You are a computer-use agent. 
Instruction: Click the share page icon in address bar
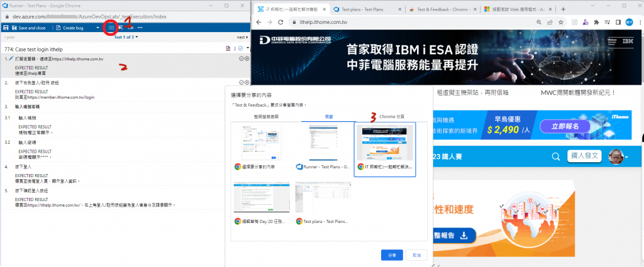tap(550, 22)
